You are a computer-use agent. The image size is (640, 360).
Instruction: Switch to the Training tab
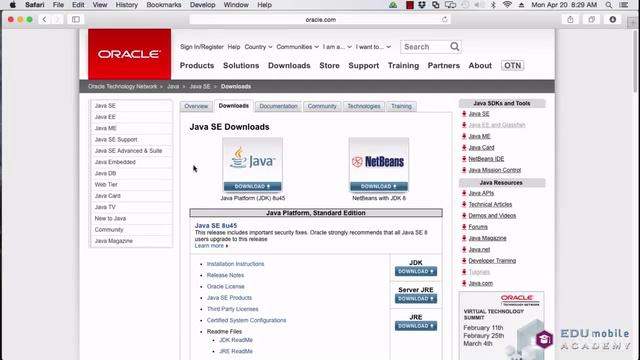coord(401,106)
